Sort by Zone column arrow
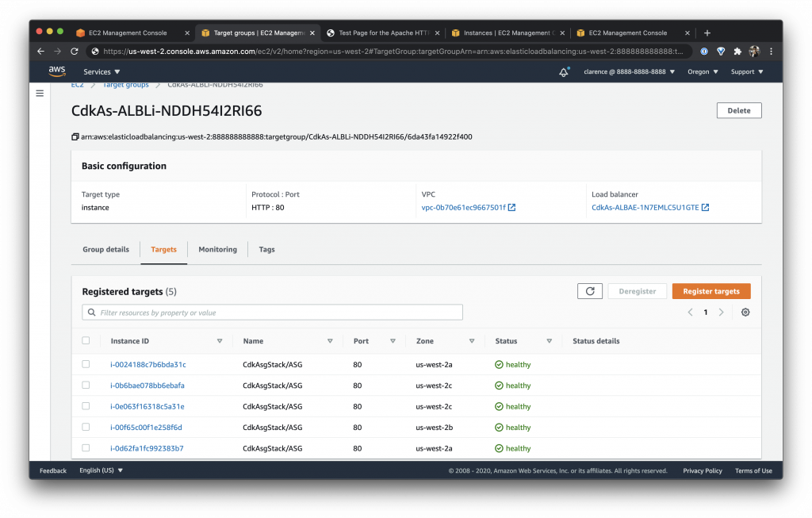The height and width of the screenshot is (518, 812). pyautogui.click(x=472, y=341)
